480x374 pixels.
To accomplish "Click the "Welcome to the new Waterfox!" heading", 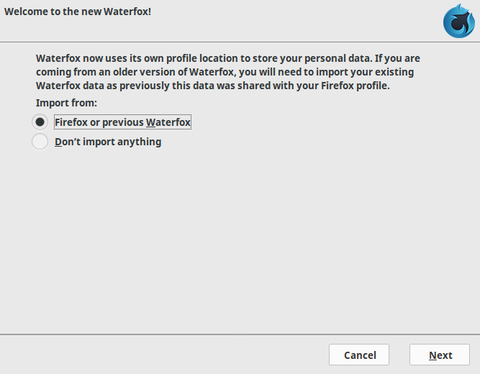I will (77, 11).
